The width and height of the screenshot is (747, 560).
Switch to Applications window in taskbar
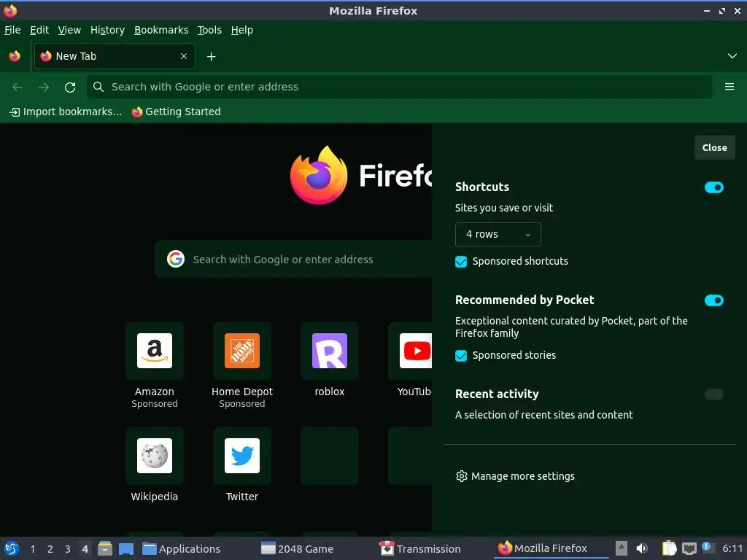point(182,548)
